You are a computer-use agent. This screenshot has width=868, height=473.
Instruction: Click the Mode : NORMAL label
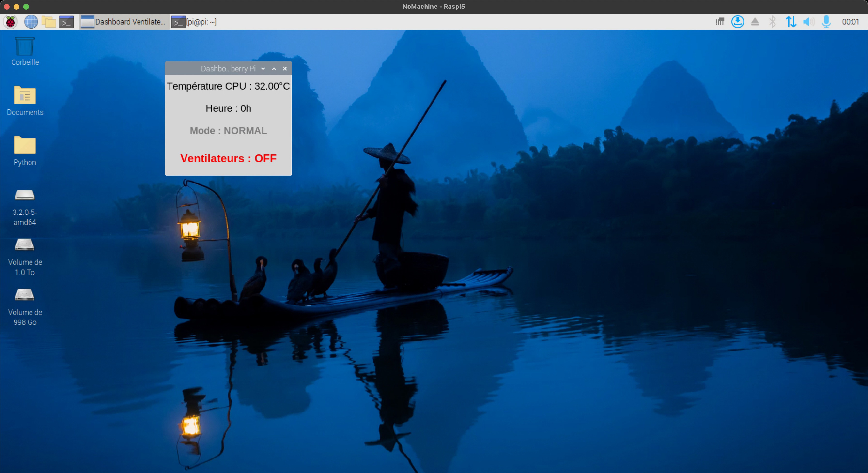[x=228, y=131]
